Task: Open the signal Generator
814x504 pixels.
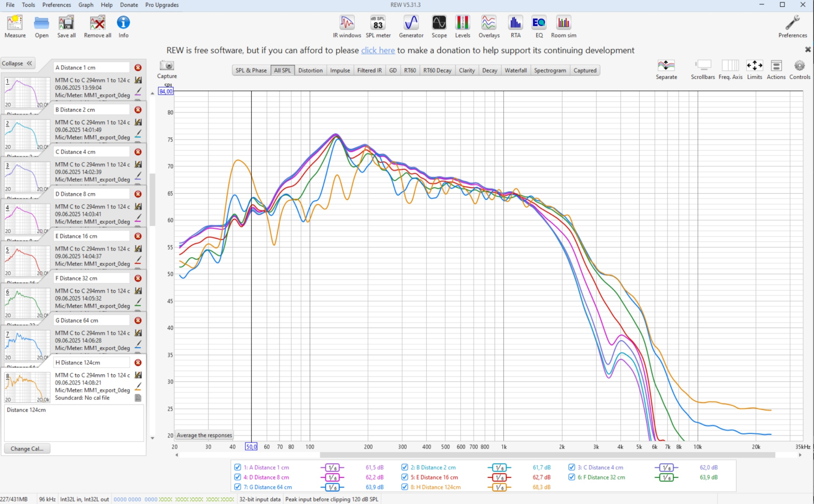Action: coord(411,27)
